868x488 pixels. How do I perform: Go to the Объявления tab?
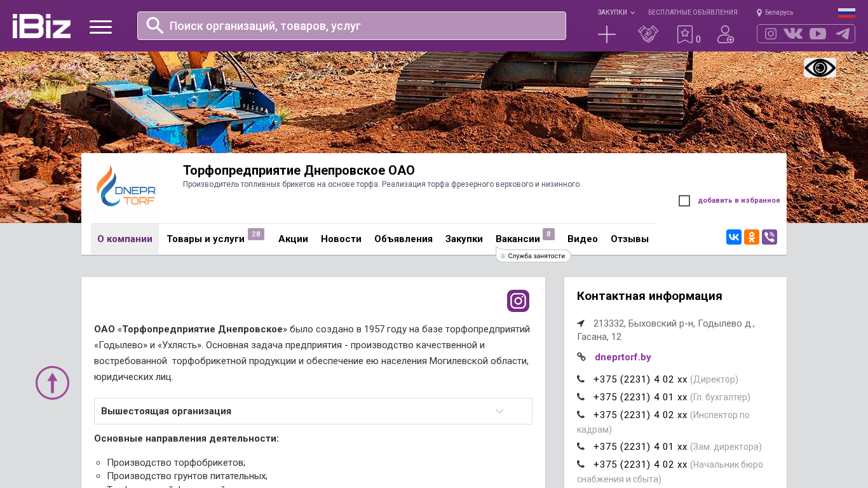403,239
